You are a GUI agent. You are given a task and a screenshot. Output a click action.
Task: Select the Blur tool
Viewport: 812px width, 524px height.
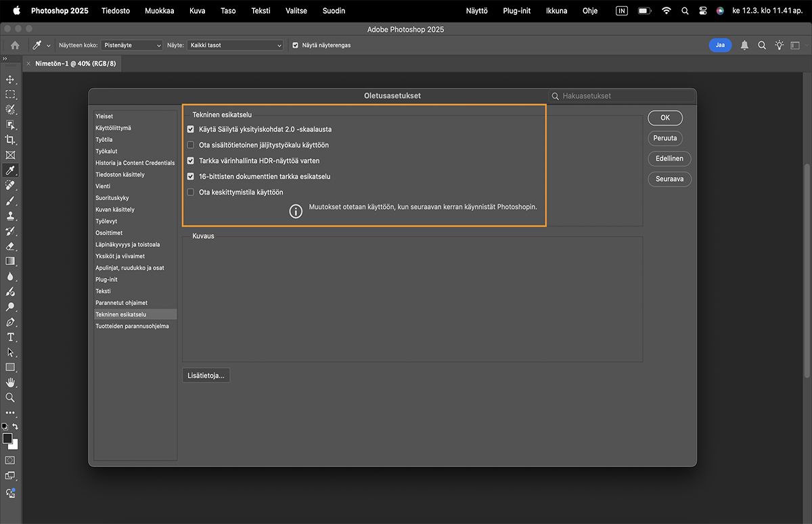point(10,277)
